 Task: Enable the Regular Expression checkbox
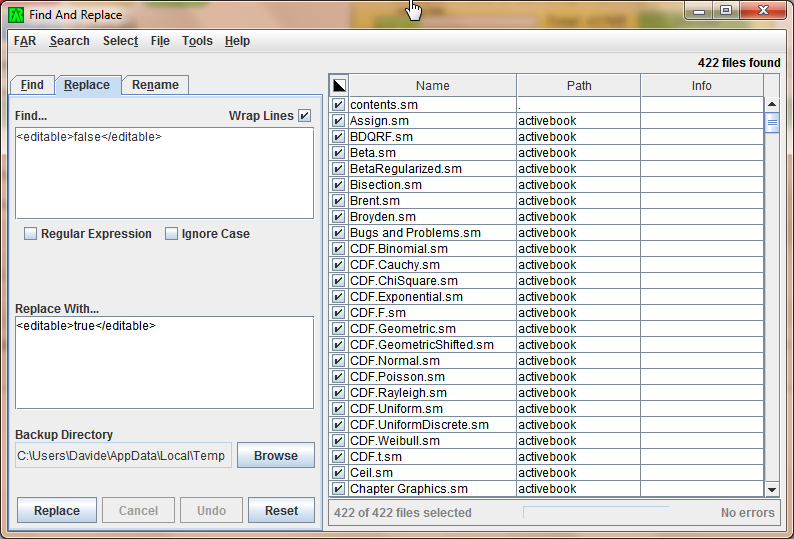tap(31, 234)
